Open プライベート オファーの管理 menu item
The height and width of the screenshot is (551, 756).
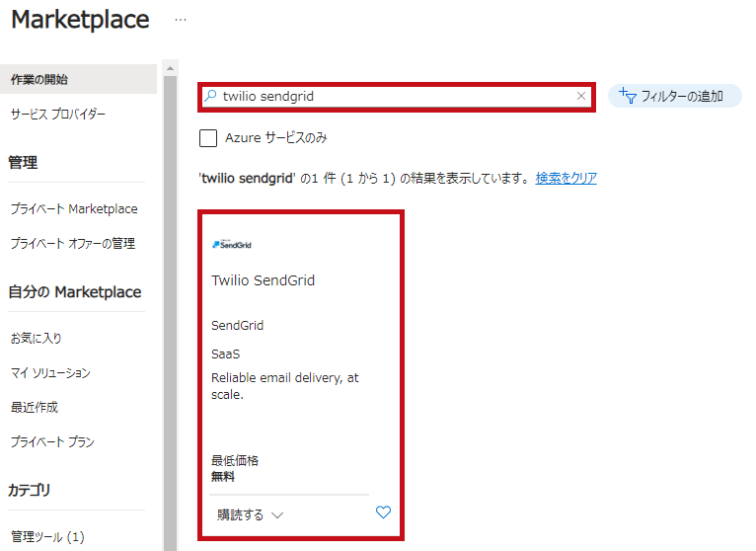tap(73, 243)
